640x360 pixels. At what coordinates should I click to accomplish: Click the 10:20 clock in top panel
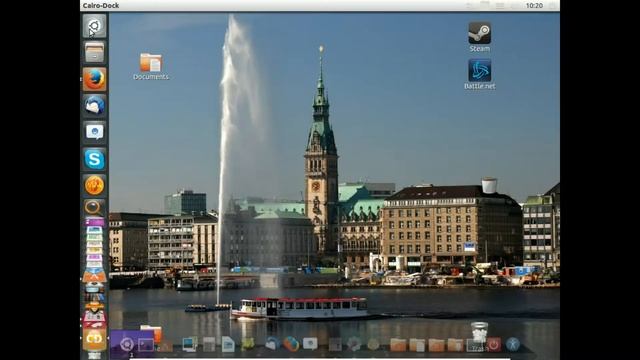(534, 6)
